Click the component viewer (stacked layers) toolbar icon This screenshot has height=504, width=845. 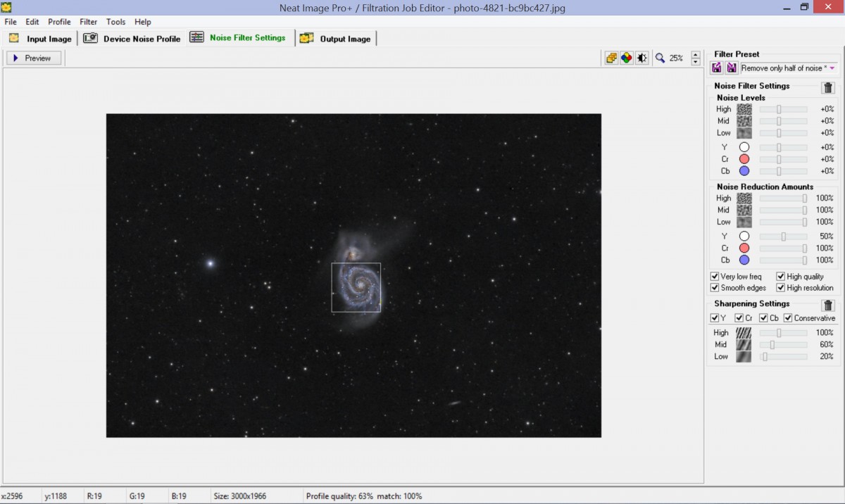point(611,58)
